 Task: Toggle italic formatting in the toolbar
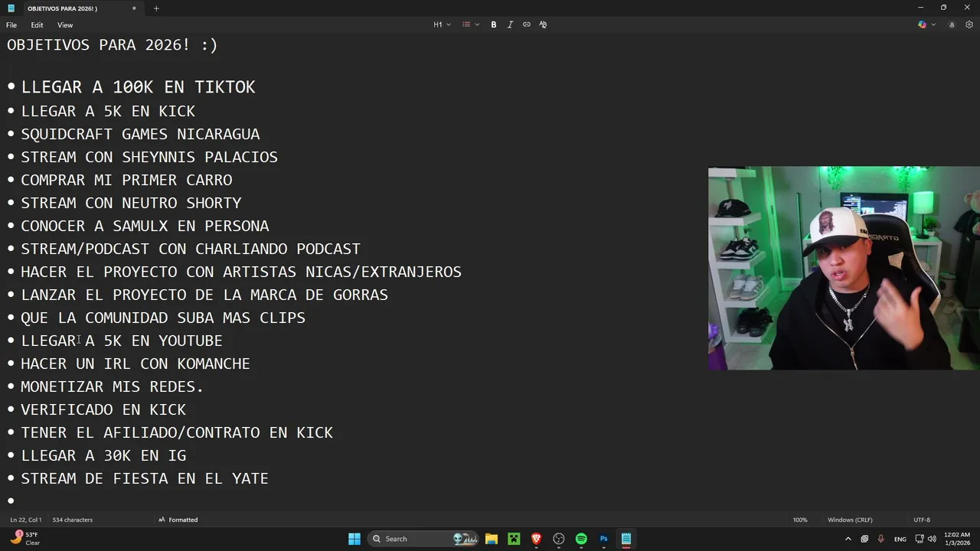[x=510, y=24]
